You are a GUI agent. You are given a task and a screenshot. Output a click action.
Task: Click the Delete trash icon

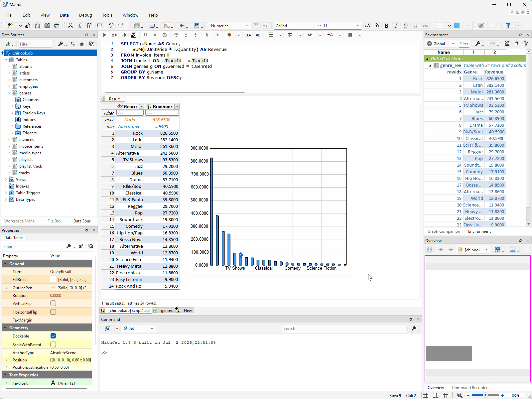click(99, 26)
